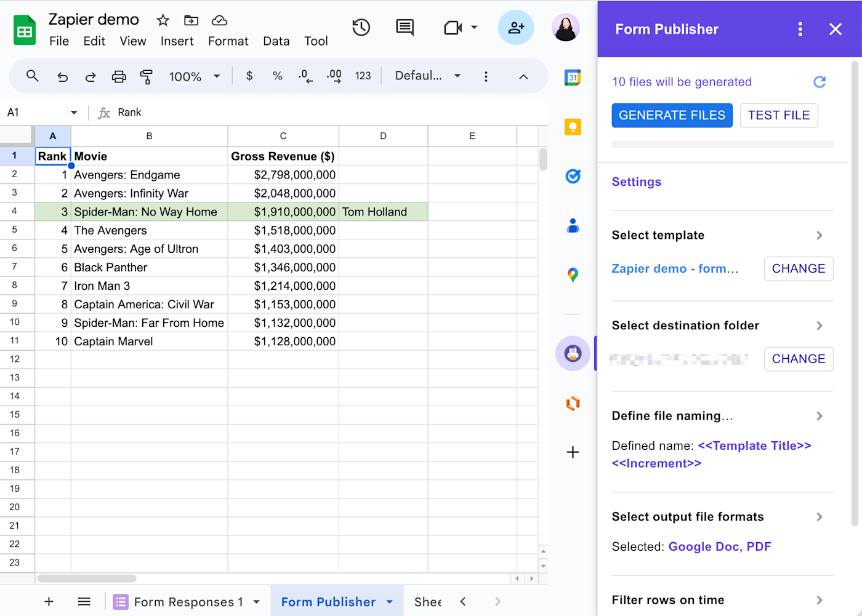Click the Share people icon
Screen dimensions: 862x616
[x=516, y=28]
